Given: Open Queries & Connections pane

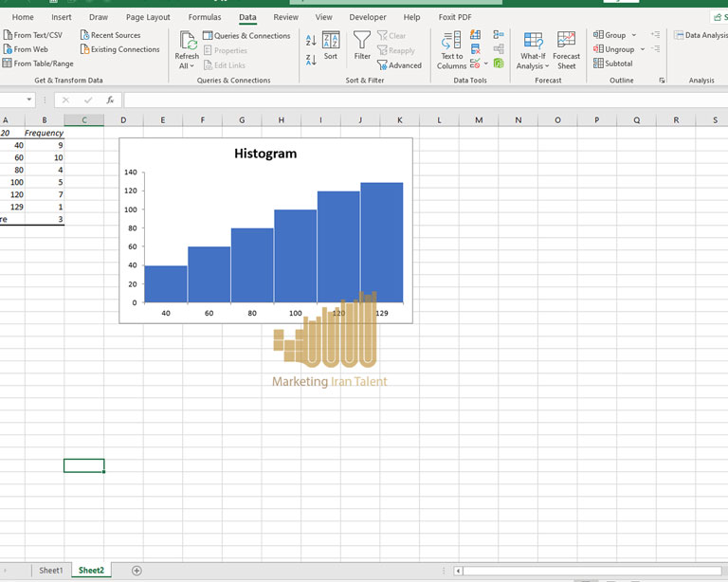Looking at the screenshot, I should click(246, 35).
